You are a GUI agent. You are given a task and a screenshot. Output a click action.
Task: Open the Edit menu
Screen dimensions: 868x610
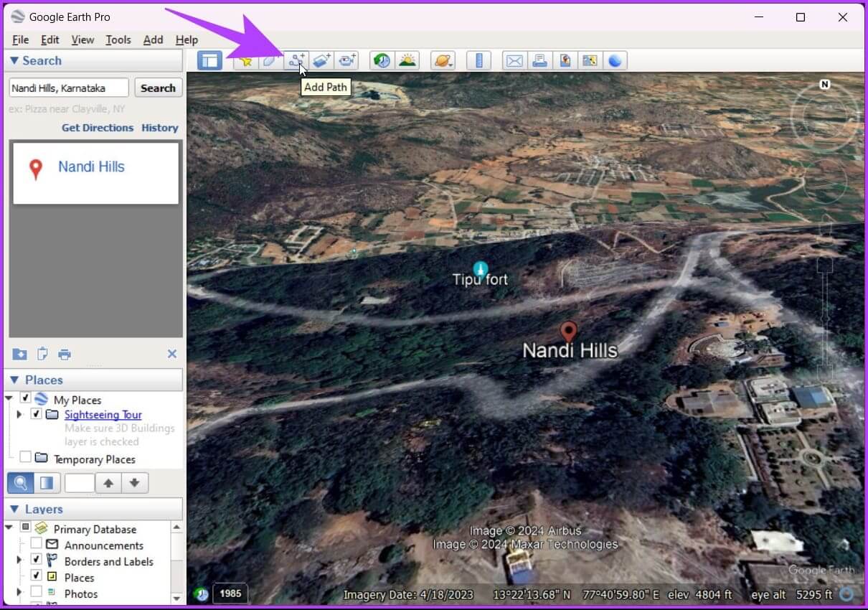pos(49,39)
